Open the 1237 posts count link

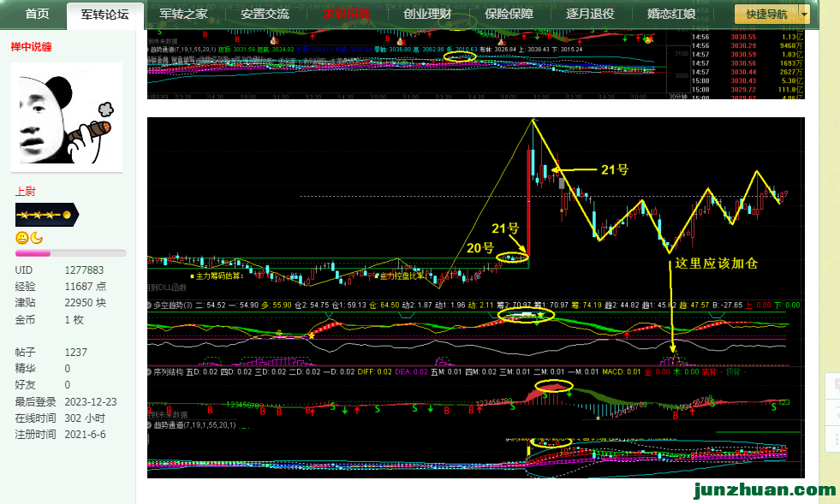click(x=77, y=352)
